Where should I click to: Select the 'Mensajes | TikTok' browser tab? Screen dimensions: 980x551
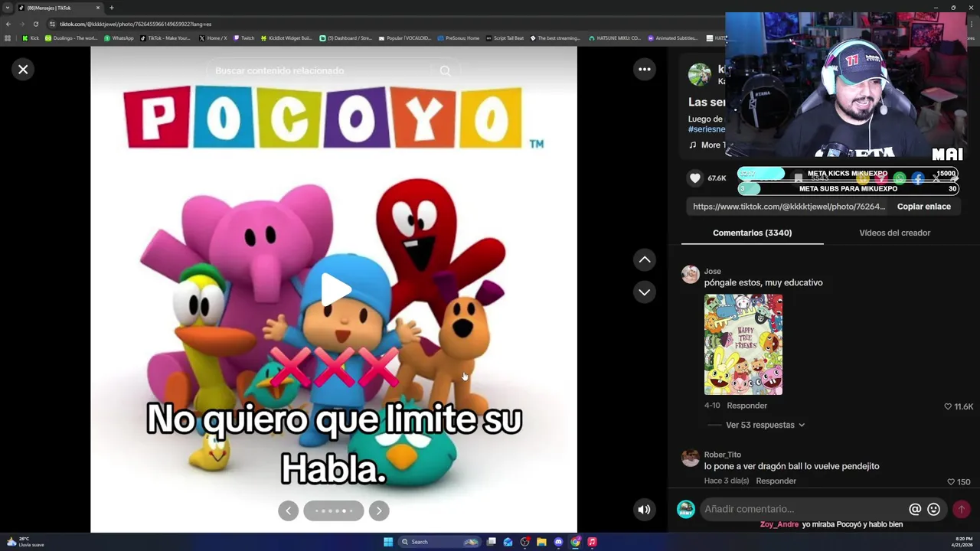(60, 8)
